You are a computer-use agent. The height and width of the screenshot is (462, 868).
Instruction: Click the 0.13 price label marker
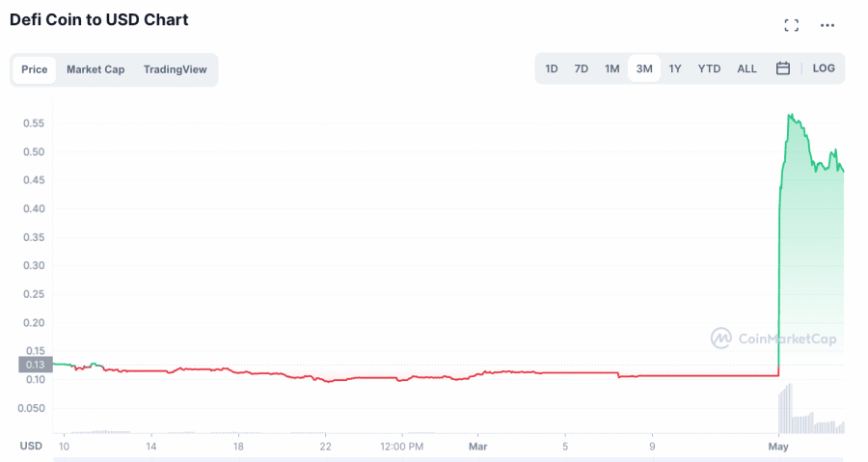tap(36, 365)
